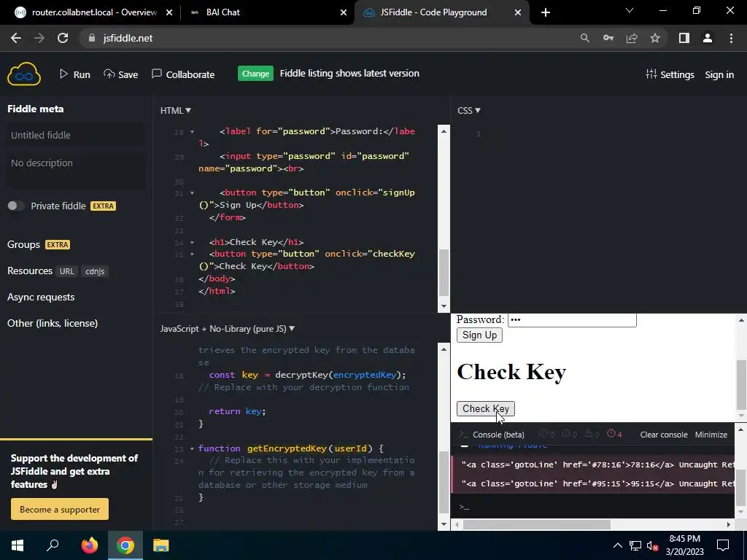Click the HTML editor scroll down arrow
Viewport: 747px width, 560px height.
(444, 306)
